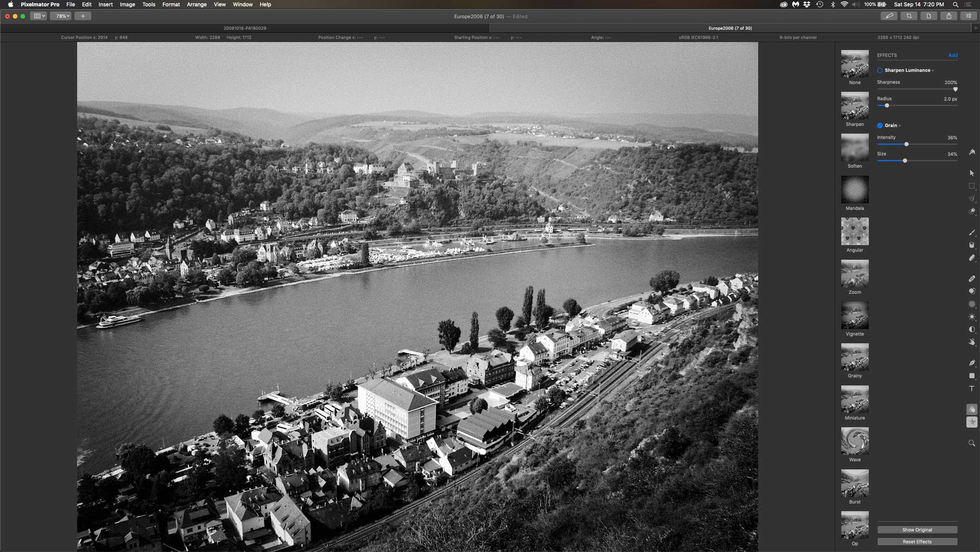Click Add in the Effects panel
Screen dimensions: 980x552
(953, 55)
